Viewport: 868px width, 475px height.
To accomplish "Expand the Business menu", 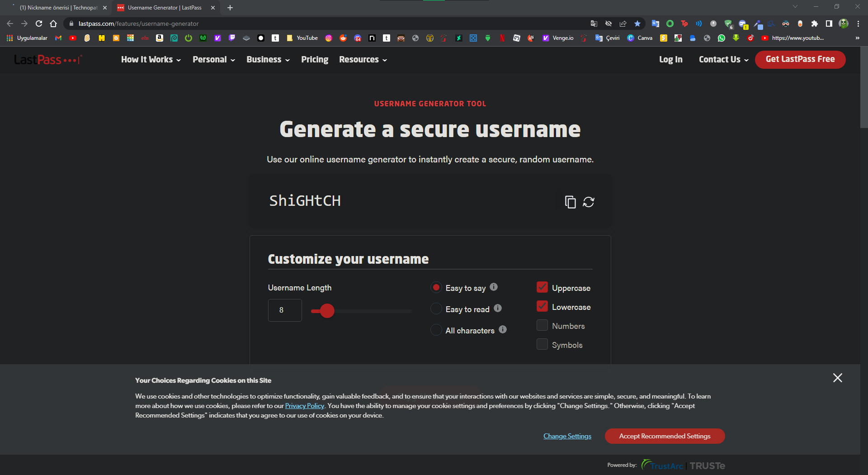I will coord(268,60).
